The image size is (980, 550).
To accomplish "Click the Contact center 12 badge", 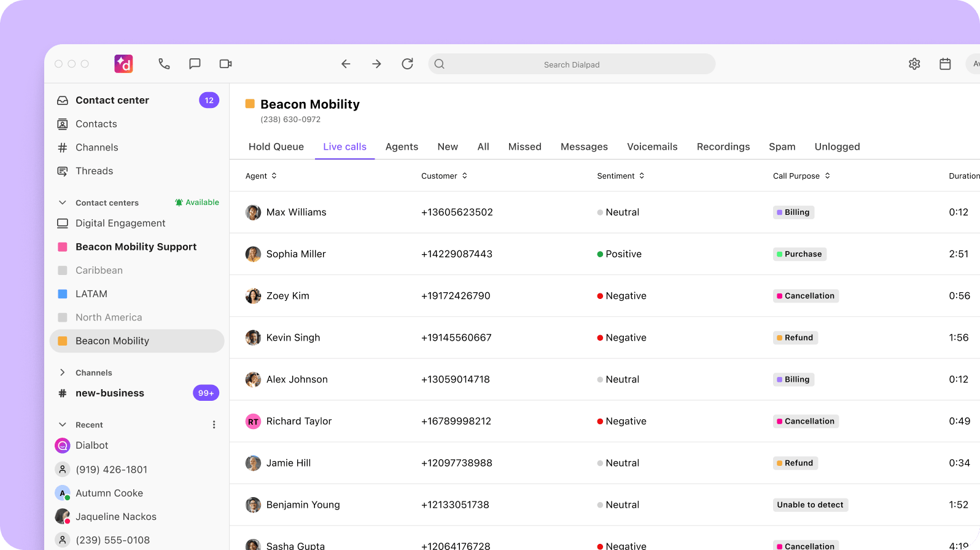I will coord(209,100).
